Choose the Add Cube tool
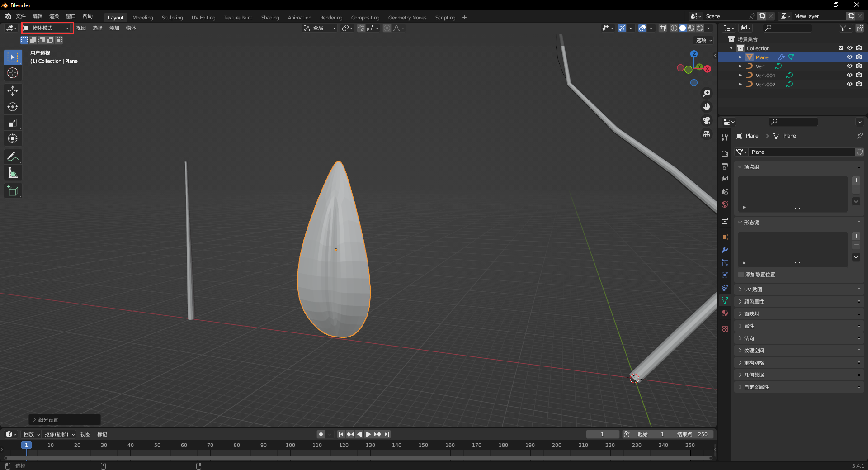 coord(13,191)
